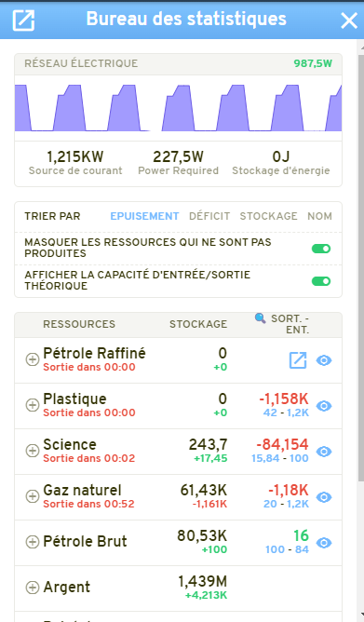Sort resources by Stockage
This screenshot has height=622, width=364.
pyautogui.click(x=268, y=216)
